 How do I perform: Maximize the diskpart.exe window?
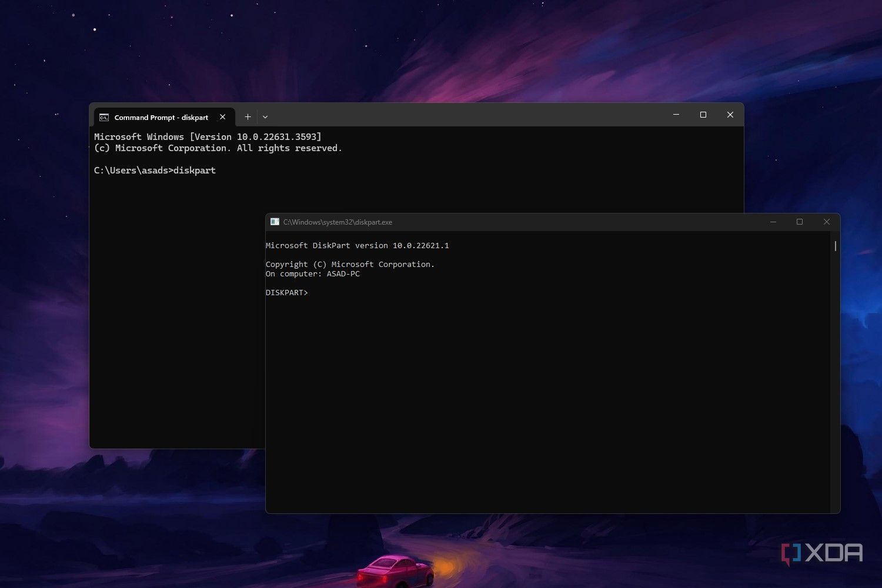[800, 222]
